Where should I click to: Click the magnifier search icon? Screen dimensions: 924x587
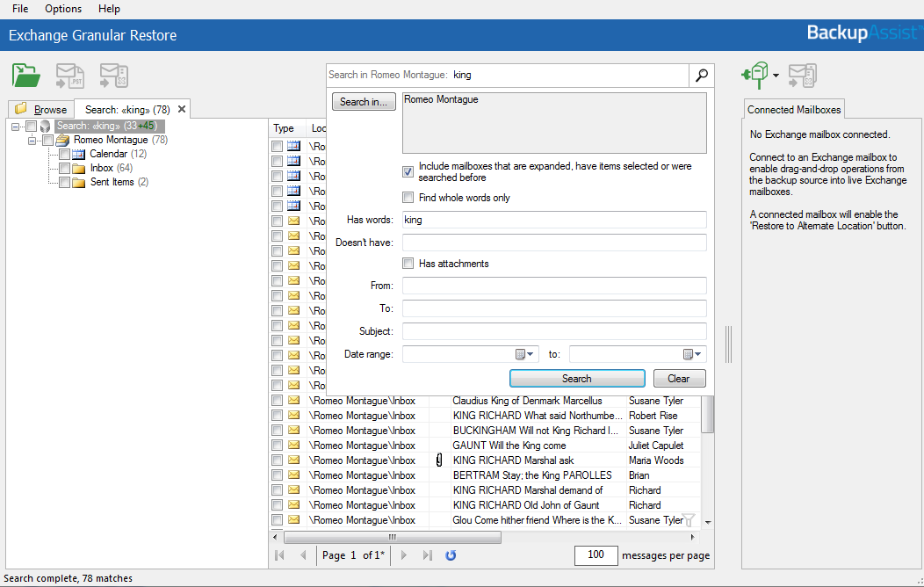[701, 75]
